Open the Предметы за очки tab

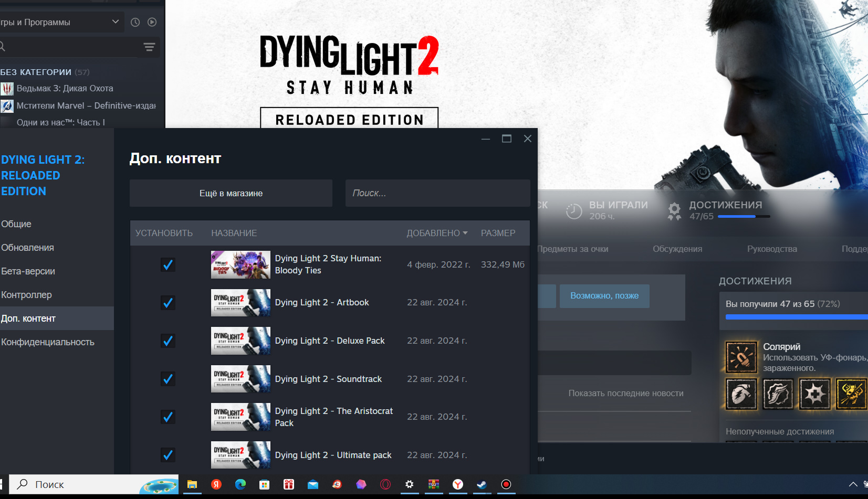(x=573, y=249)
